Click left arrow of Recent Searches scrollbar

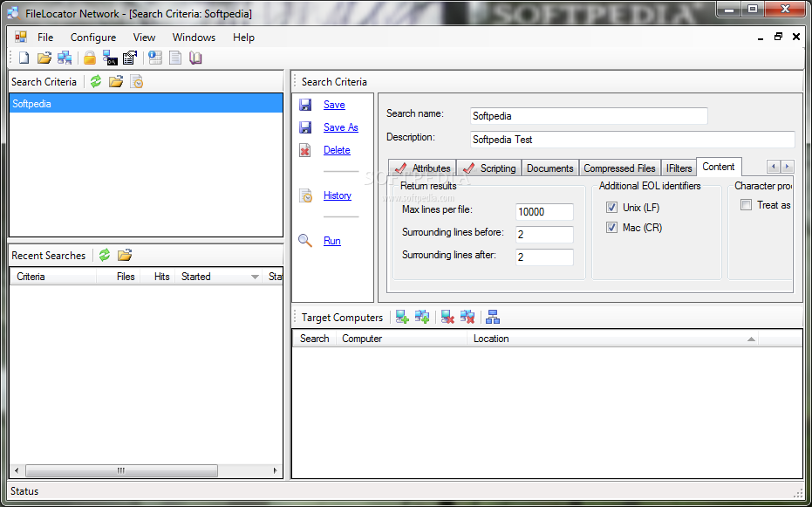point(17,470)
